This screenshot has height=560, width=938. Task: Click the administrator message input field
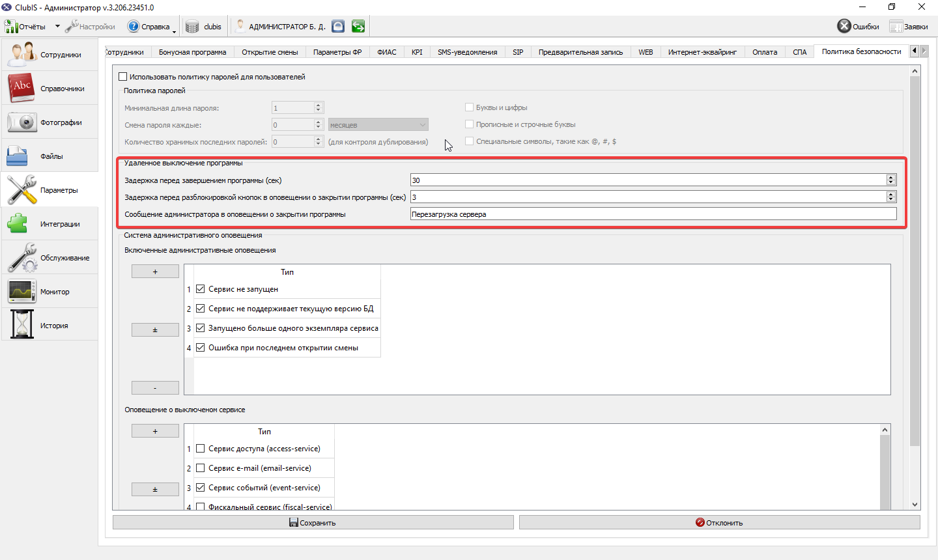653,214
